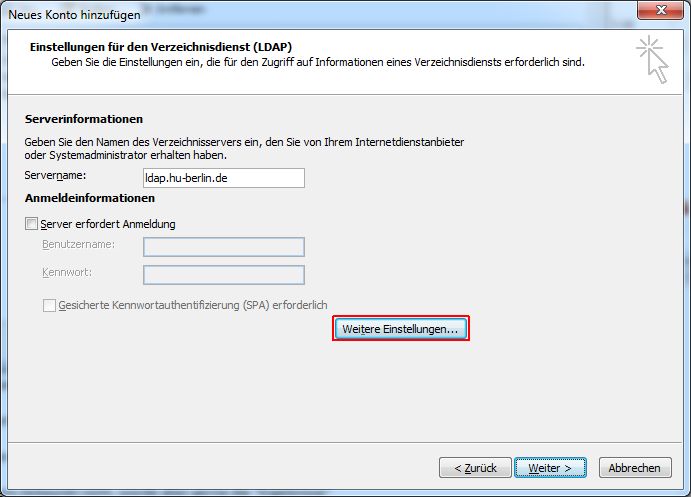Click the Serverinformationen section heading
The image size is (691, 497).
[84, 120]
